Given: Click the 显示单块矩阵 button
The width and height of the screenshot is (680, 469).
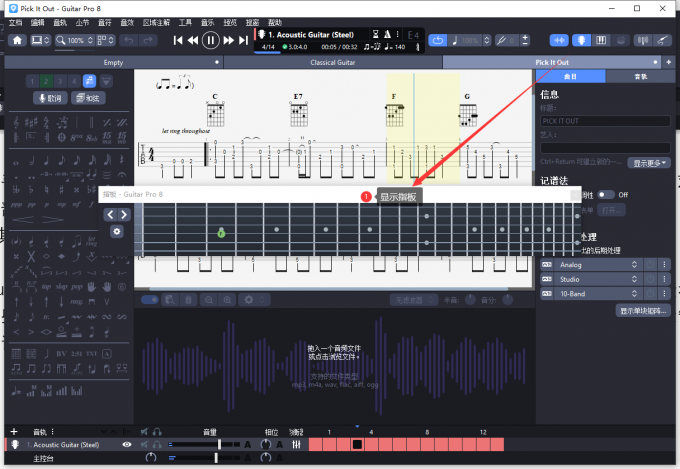Looking at the screenshot, I should click(644, 311).
